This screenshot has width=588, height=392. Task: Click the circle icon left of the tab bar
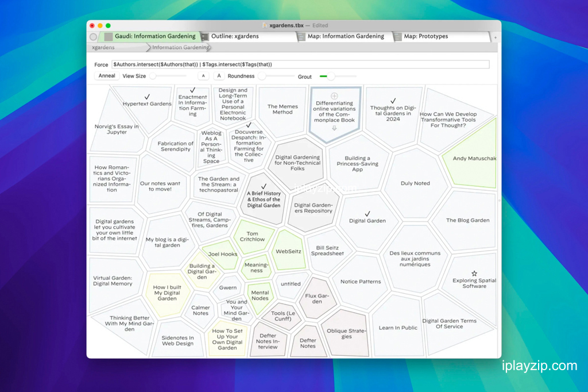(93, 37)
